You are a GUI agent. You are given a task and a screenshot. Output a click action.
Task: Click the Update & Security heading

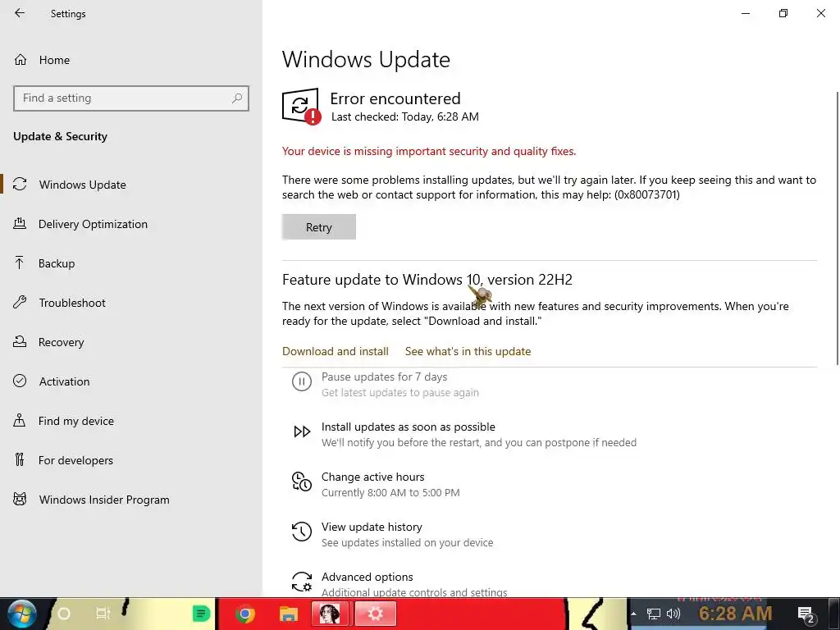60,137
